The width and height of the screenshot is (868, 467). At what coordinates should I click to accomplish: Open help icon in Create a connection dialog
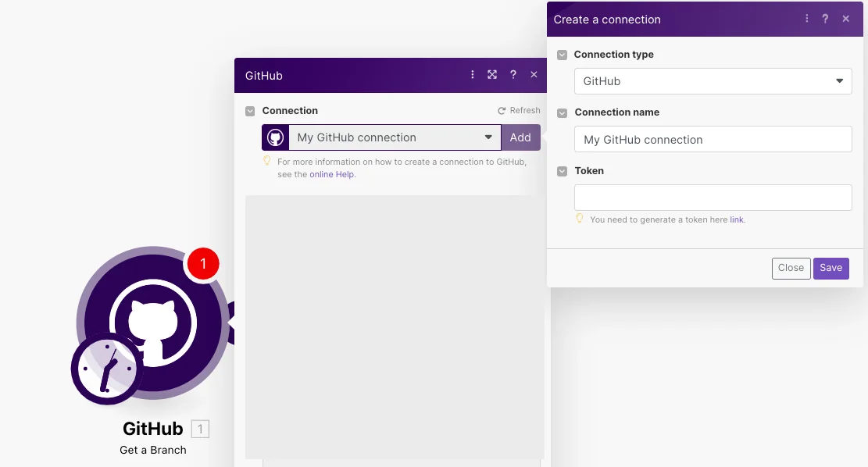point(825,19)
